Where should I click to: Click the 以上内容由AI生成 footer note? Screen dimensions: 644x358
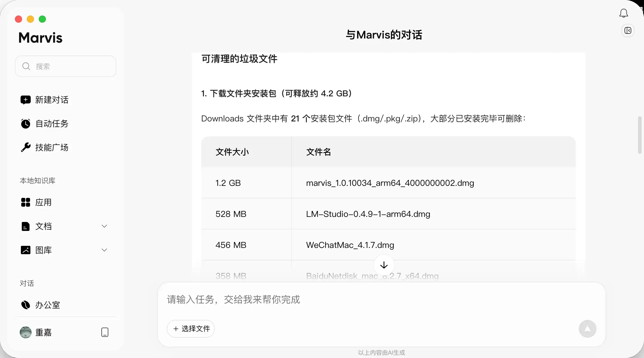(382, 353)
